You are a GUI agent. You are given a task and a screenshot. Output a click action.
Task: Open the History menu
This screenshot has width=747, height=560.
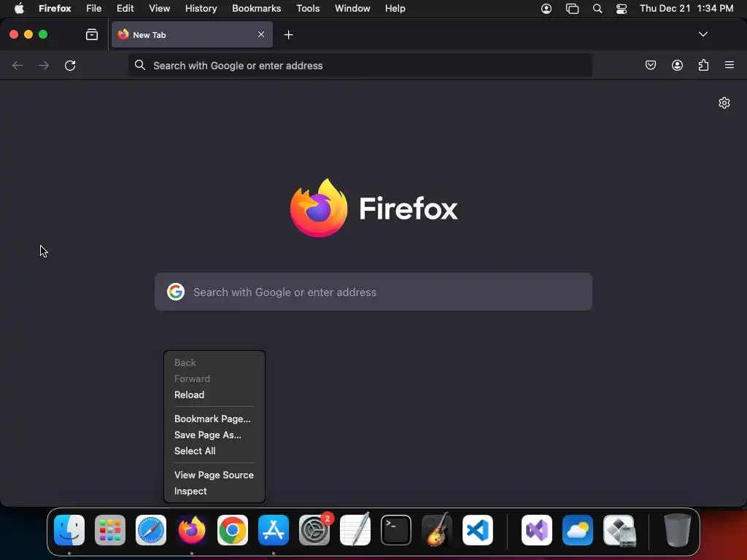click(x=201, y=8)
